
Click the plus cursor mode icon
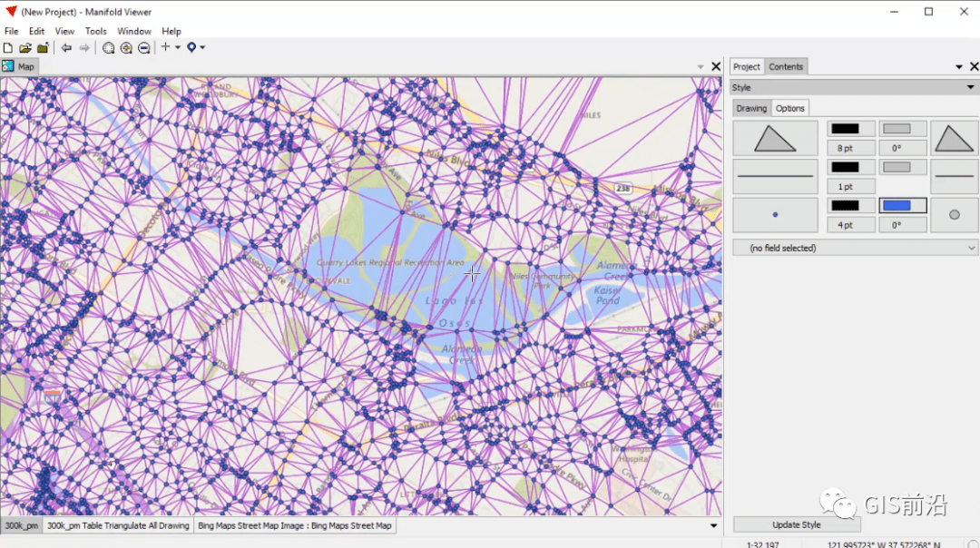[166, 47]
